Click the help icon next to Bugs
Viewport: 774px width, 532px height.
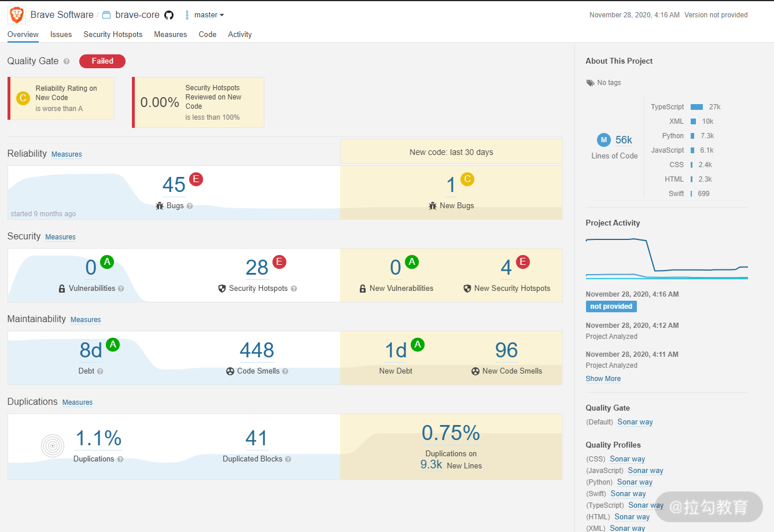190,206
